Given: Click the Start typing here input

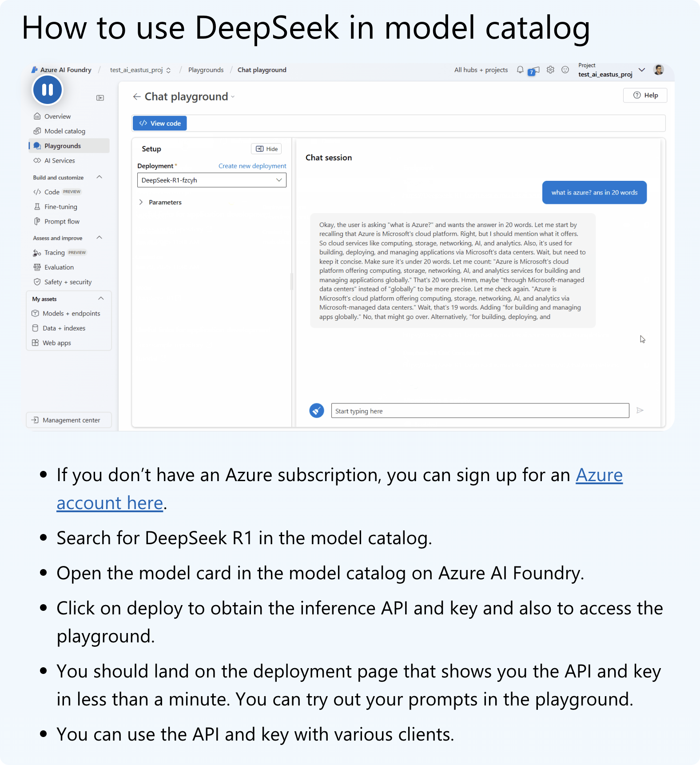Looking at the screenshot, I should pos(480,410).
